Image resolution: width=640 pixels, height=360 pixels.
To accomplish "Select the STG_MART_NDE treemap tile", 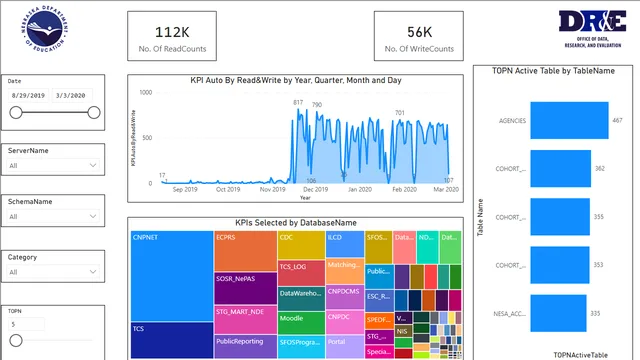I will click(246, 320).
